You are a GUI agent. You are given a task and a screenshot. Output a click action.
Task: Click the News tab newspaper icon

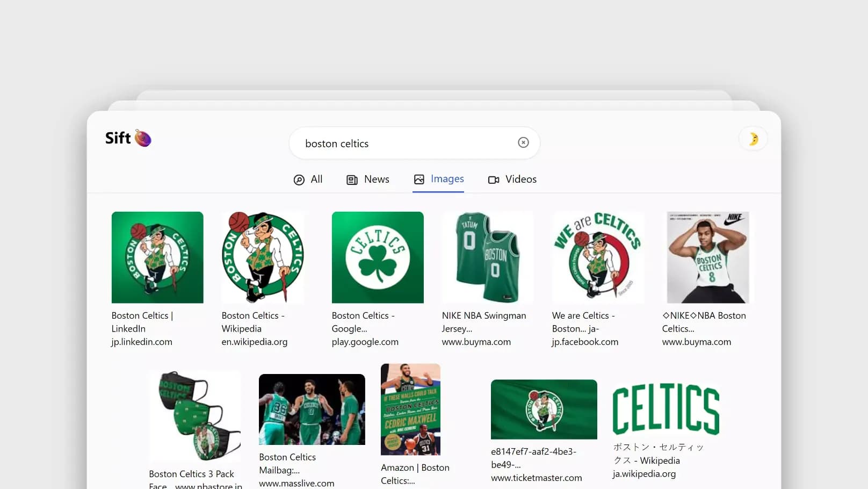pyautogui.click(x=352, y=180)
